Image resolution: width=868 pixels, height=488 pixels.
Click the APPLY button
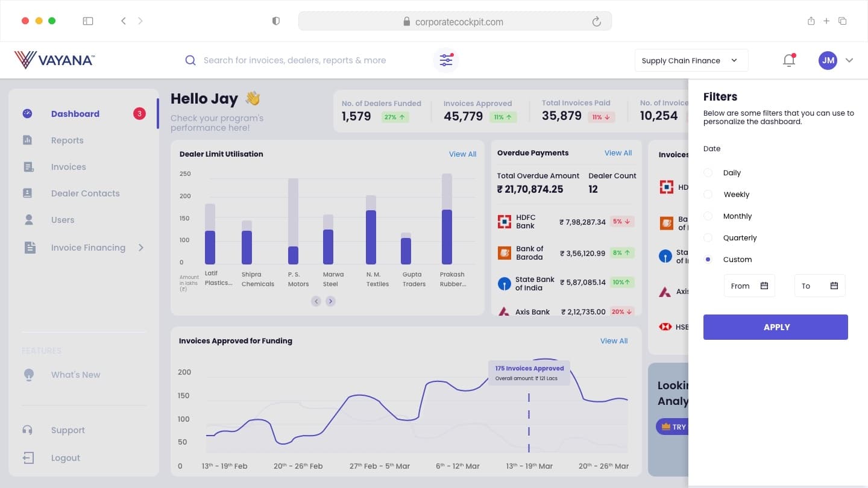tap(776, 327)
